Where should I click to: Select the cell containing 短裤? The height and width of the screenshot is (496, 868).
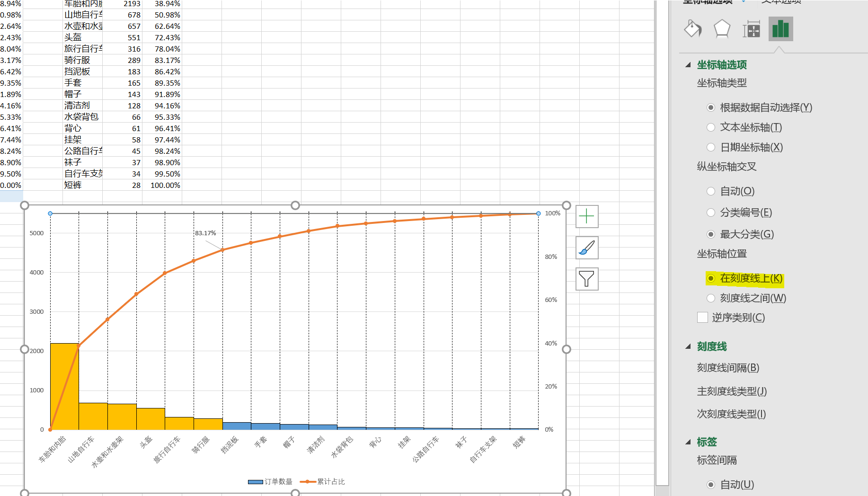pos(82,185)
